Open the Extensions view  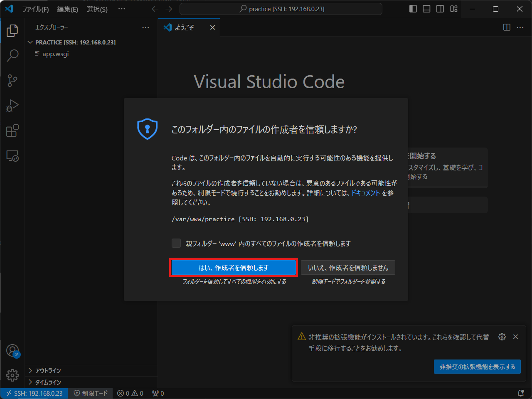12,130
